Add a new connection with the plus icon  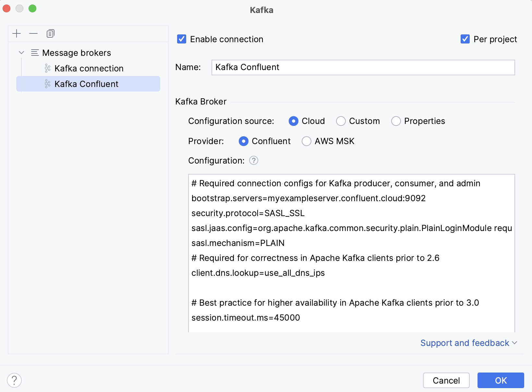click(17, 33)
